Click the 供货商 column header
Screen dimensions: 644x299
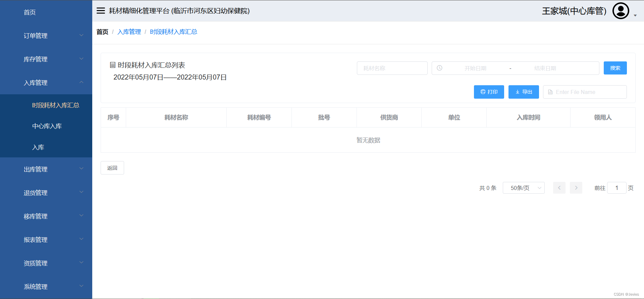389,117
